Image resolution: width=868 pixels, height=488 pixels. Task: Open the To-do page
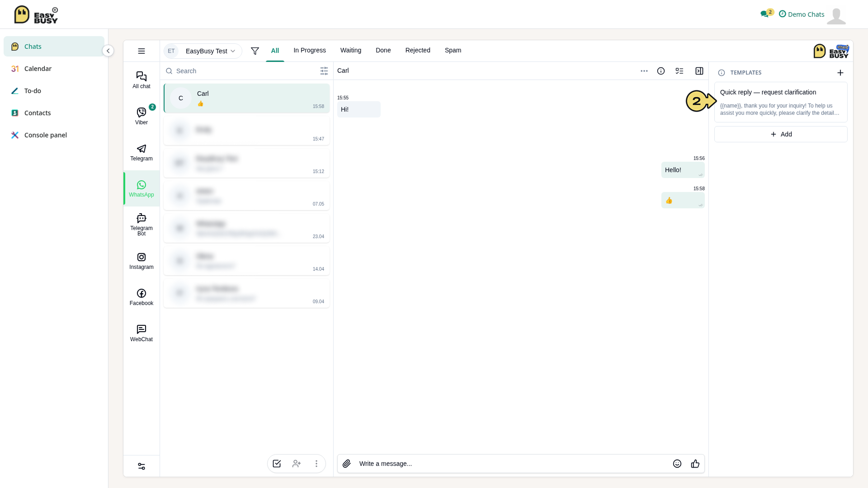[x=54, y=91]
